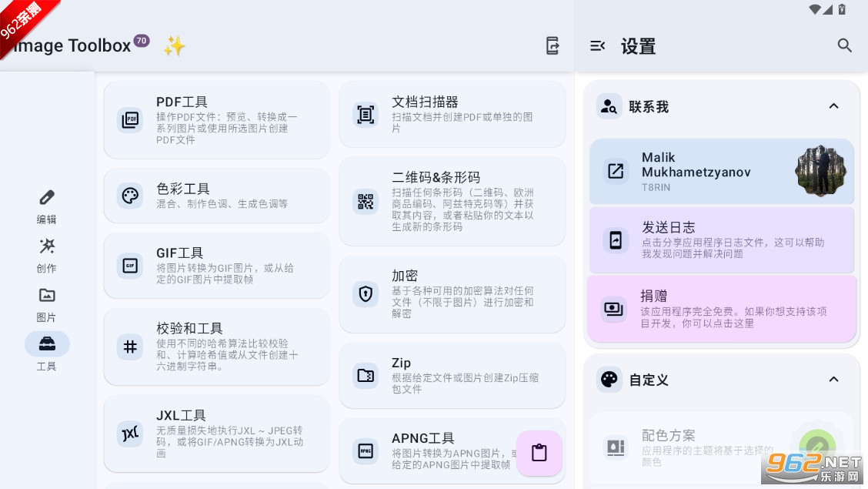The height and width of the screenshot is (489, 868).
Task: Click the clipboard paste floating button
Action: [x=539, y=453]
